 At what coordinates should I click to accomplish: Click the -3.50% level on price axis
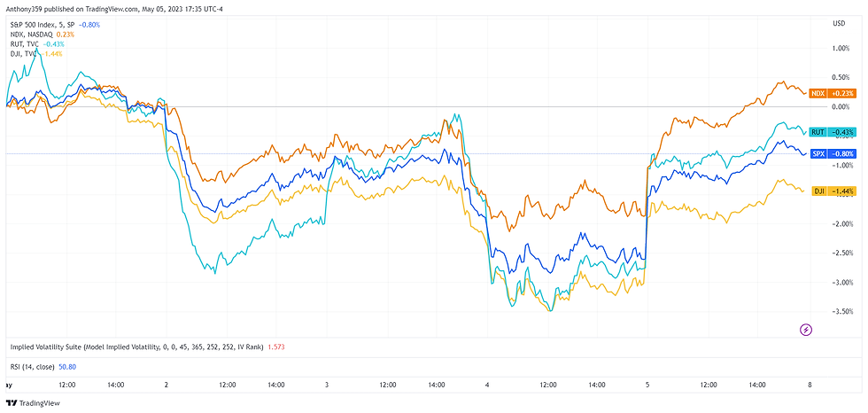point(842,311)
